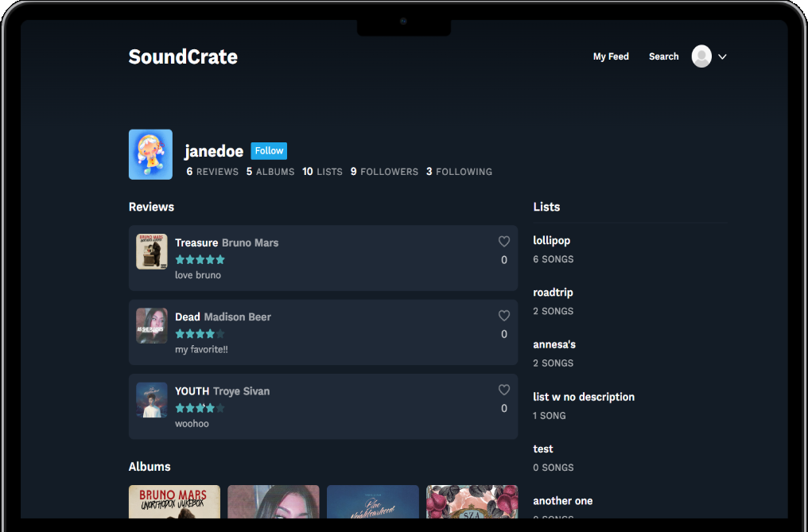Viewport: 808px width, 532px height.
Task: Click the Lists section heading
Action: click(546, 208)
